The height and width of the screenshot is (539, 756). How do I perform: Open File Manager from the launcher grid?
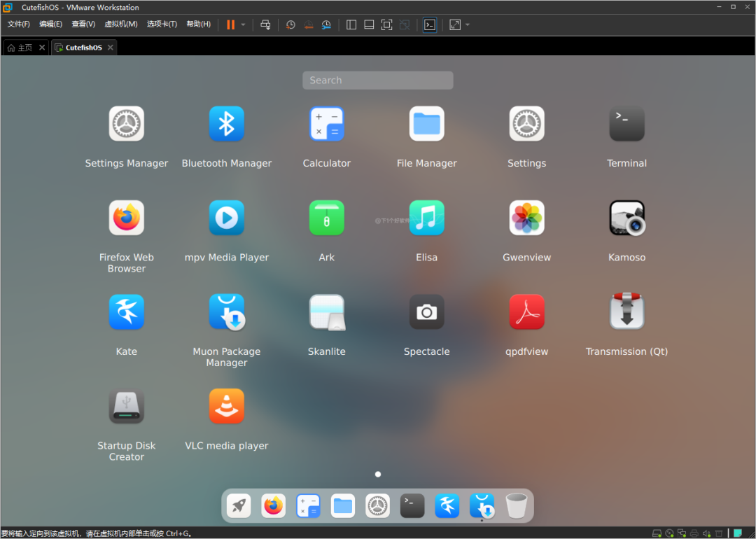427,124
